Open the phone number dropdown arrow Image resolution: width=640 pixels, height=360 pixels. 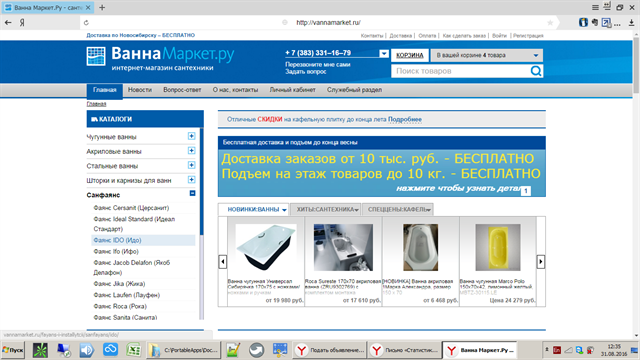(x=384, y=53)
